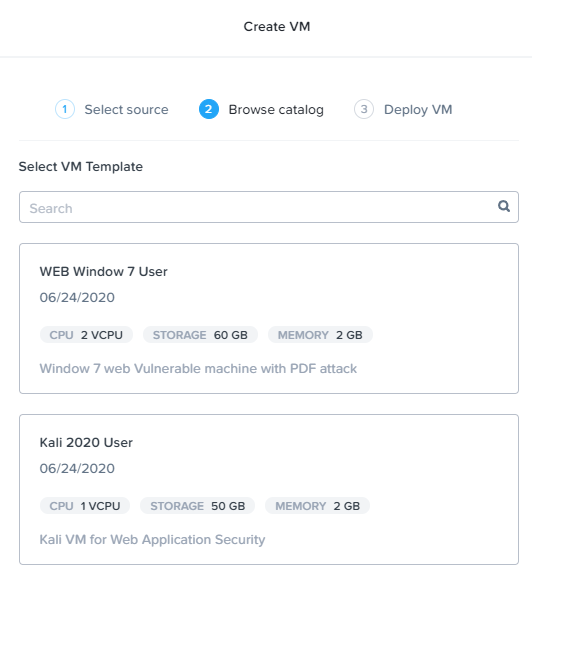This screenshot has width=584, height=656.
Task: Go back to Select source step
Action: point(126,110)
